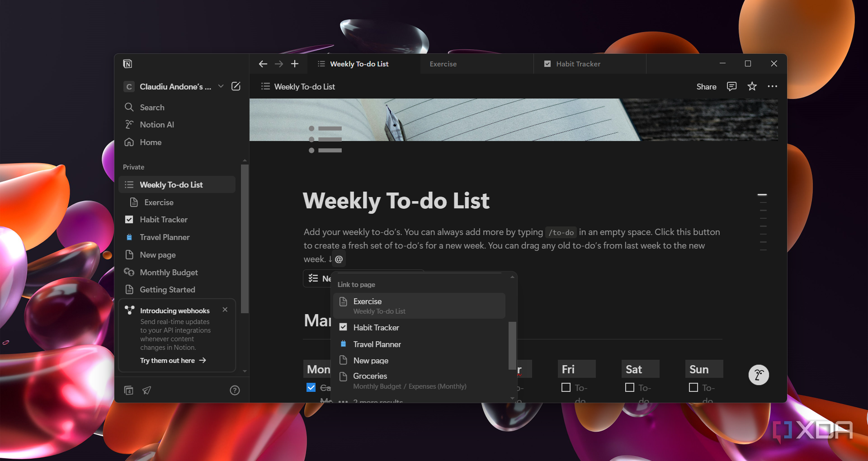This screenshot has height=461, width=868.
Task: Check the Sun to-do checkbox
Action: point(693,387)
